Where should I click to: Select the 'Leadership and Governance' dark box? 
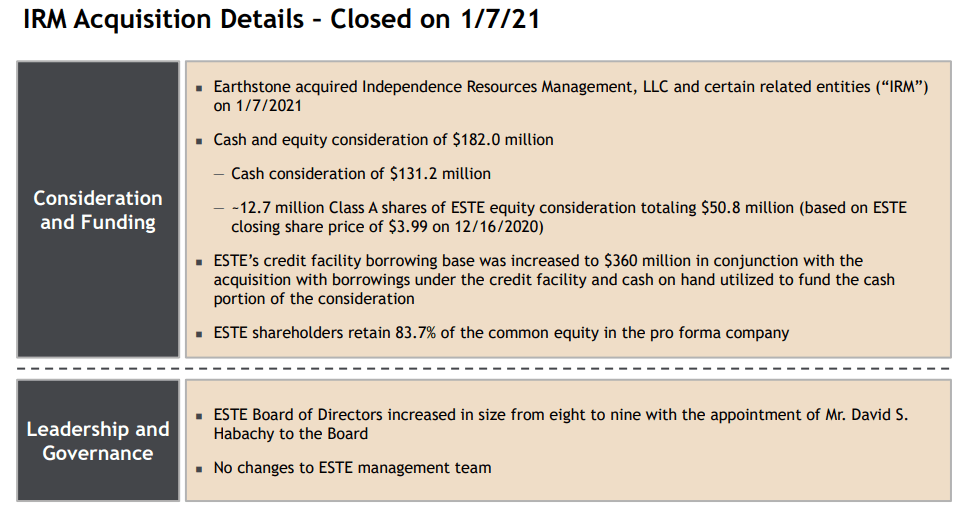pyautogui.click(x=98, y=441)
